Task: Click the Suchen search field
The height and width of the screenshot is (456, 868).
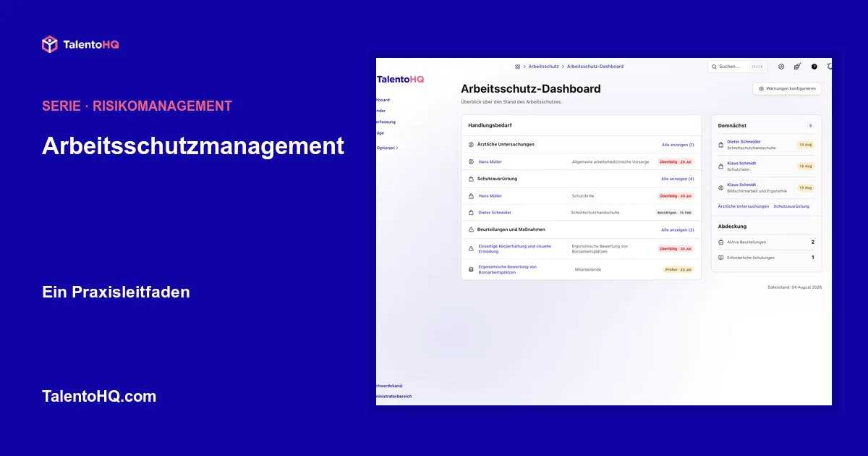Action: [x=737, y=67]
